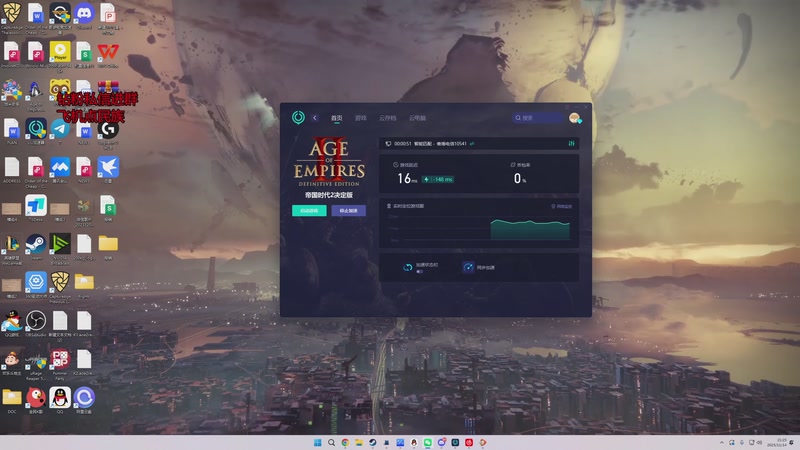
Task: Click the switch-node arrows beside server name
Action: [472, 143]
